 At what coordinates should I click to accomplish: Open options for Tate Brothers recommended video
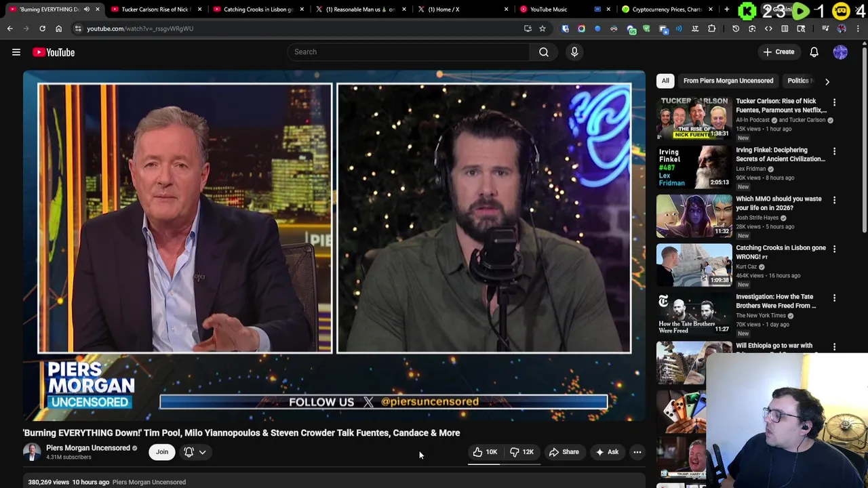(834, 298)
